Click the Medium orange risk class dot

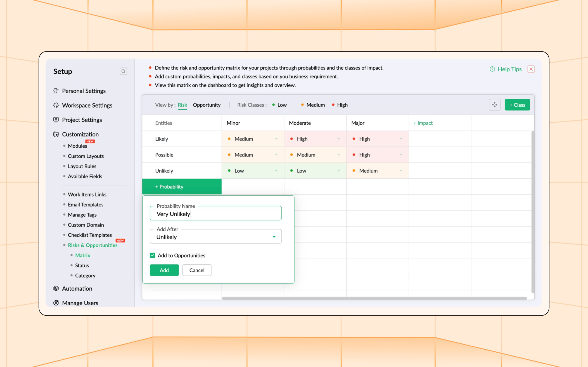(x=302, y=105)
